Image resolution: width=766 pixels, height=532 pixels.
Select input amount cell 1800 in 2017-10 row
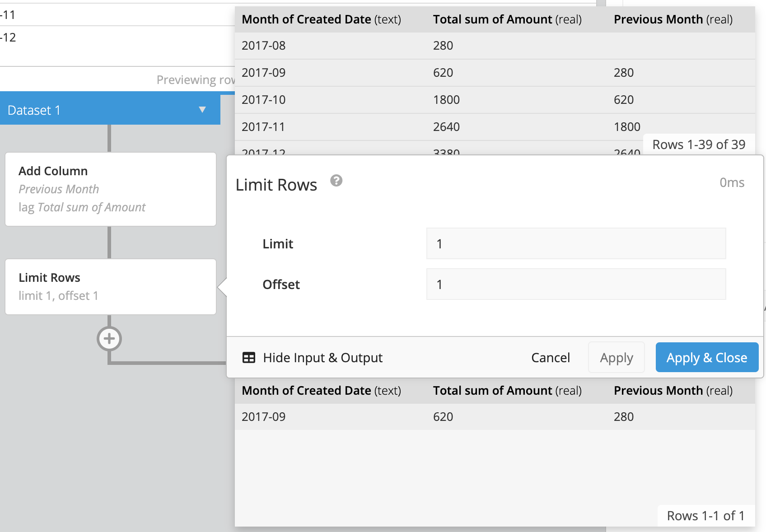[446, 100]
